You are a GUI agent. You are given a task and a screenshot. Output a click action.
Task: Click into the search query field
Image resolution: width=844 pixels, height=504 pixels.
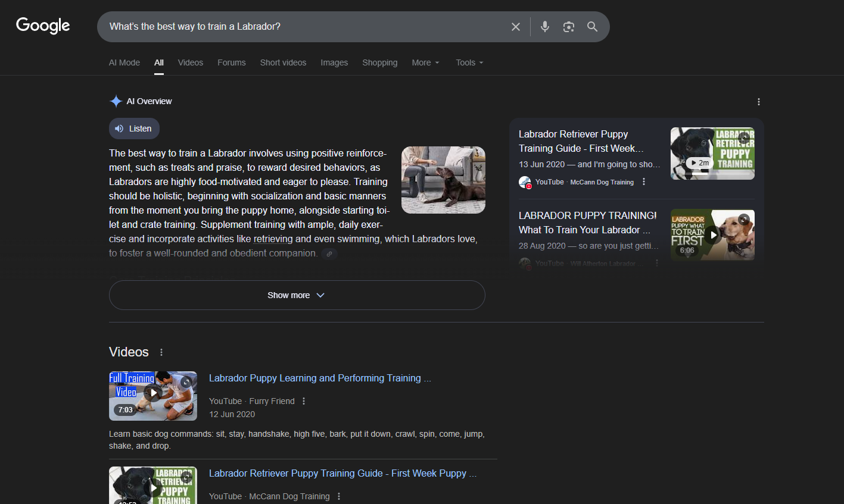(x=298, y=27)
